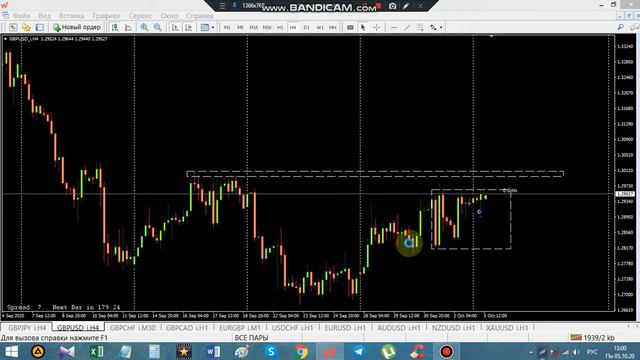Select the W1 timeframe
The width and height of the screenshot is (640, 360).
pos(320,27)
